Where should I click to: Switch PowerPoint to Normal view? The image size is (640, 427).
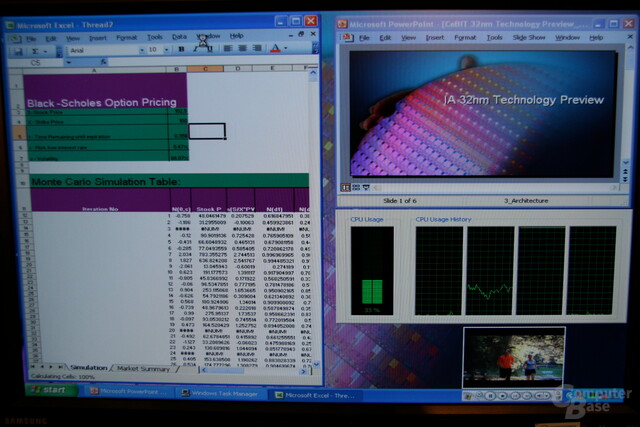coord(346,187)
